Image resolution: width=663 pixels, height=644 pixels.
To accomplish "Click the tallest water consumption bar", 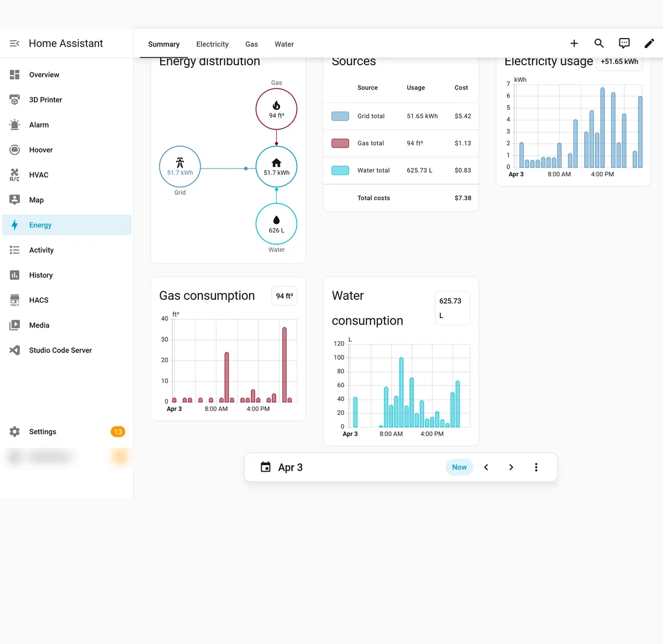I will tap(401, 392).
